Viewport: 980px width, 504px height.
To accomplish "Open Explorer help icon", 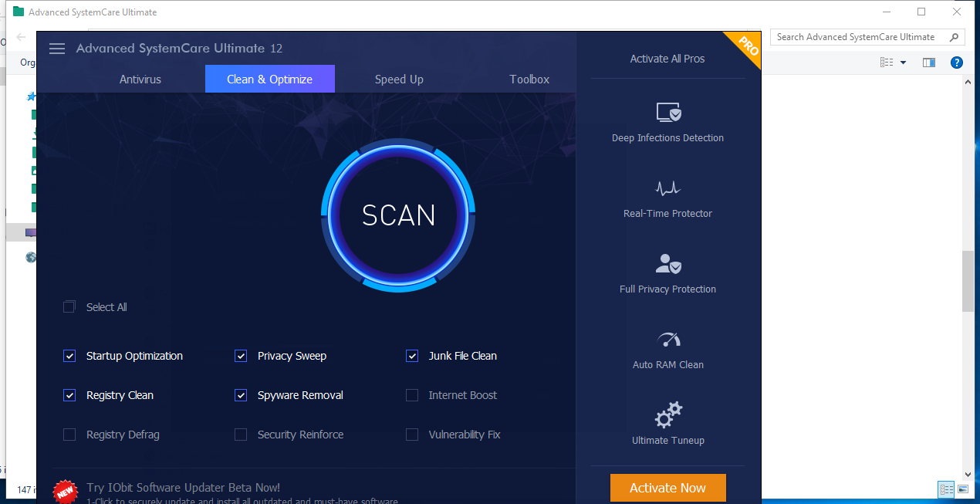I will 957,63.
